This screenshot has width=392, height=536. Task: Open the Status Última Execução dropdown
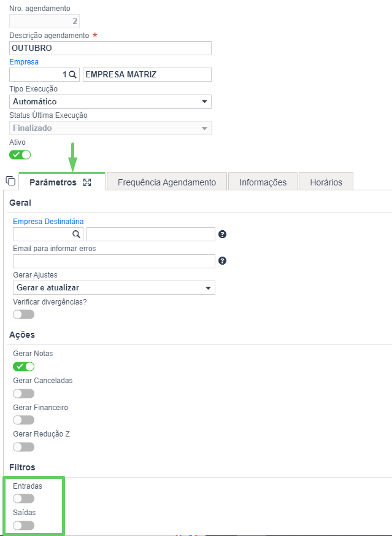110,128
